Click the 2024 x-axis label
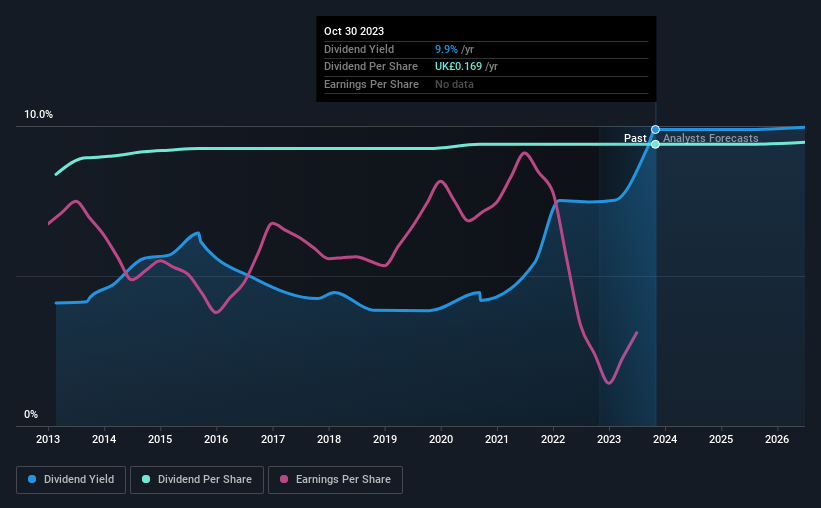 point(665,439)
